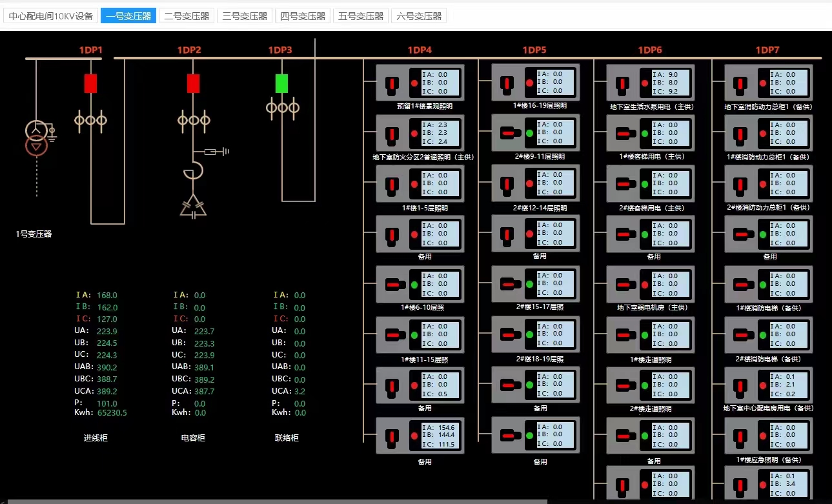Click the current transformer symbol under 1DP3
This screenshot has width=832, height=504.
[282, 107]
